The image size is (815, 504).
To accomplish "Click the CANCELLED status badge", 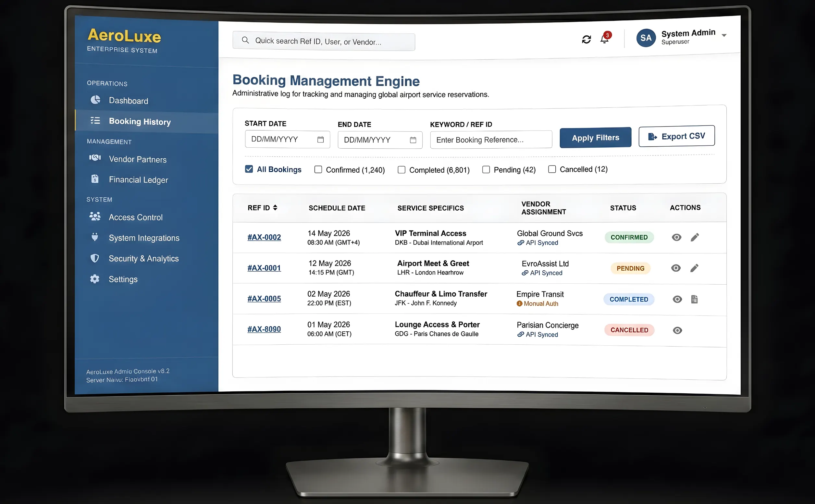I will (629, 330).
